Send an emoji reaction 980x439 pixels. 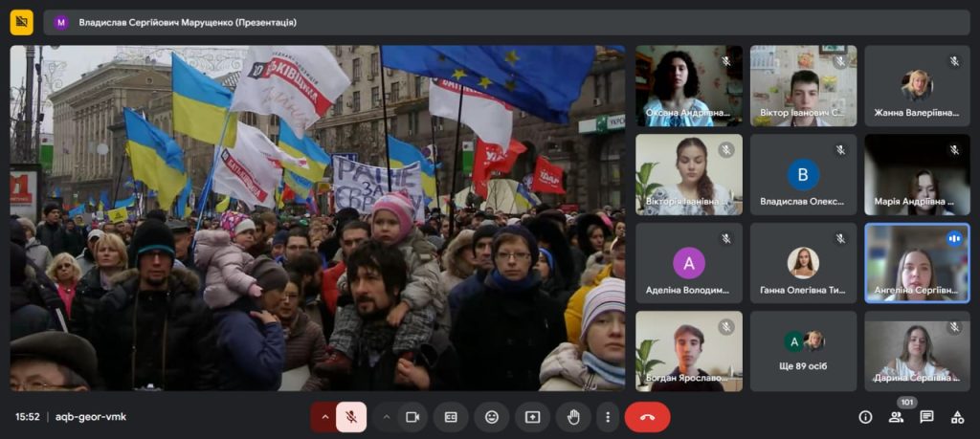tap(492, 417)
